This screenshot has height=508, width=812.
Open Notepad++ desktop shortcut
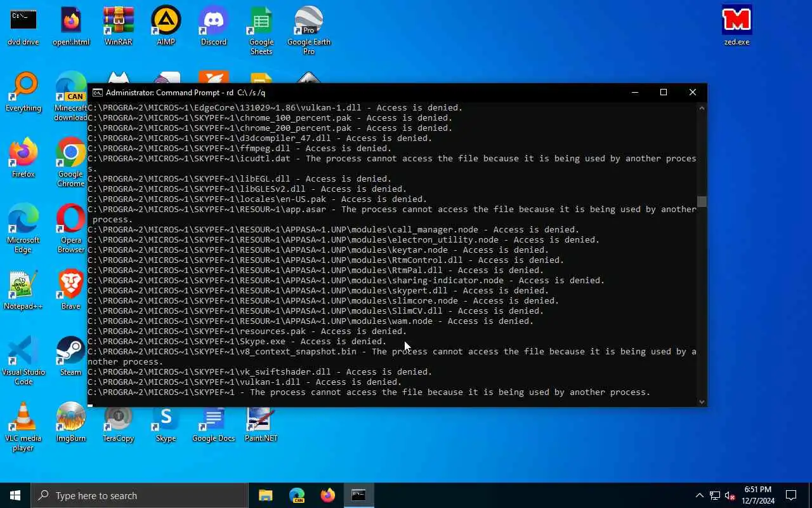pyautogui.click(x=23, y=291)
